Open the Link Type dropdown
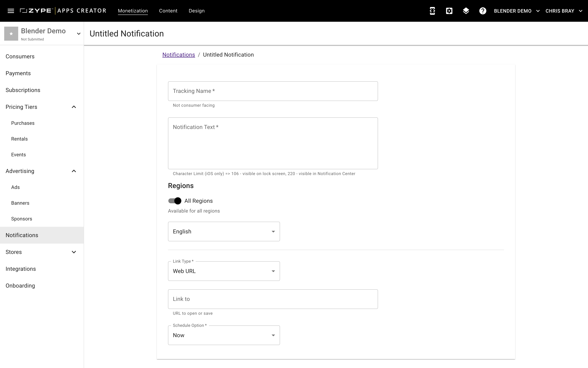588x368 pixels. tap(224, 271)
